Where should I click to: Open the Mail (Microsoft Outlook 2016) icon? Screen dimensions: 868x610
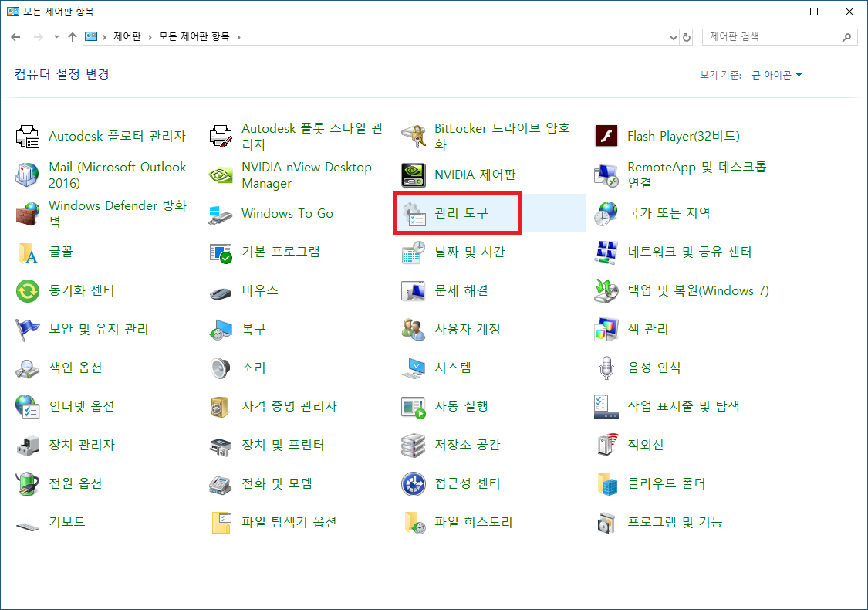coord(27,175)
